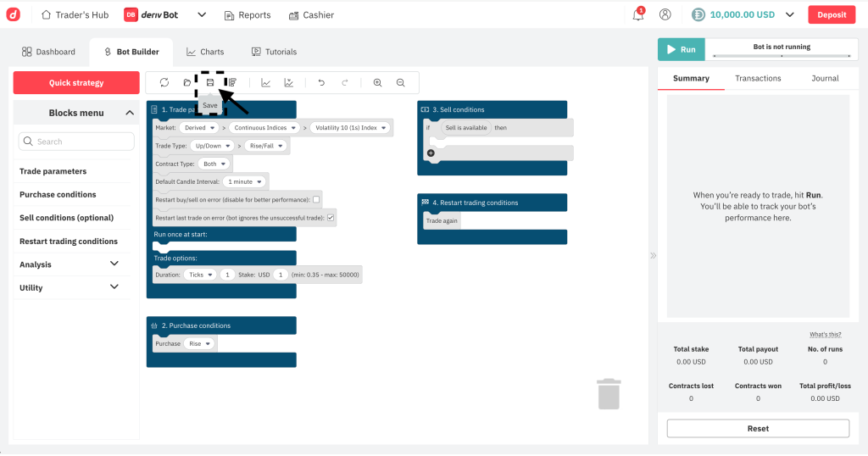Open the notifications bell
Screen dimensions: 868x456
click(x=638, y=14)
